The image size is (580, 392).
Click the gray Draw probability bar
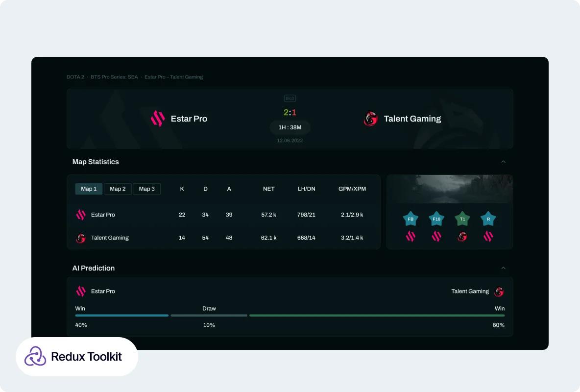[209, 316]
